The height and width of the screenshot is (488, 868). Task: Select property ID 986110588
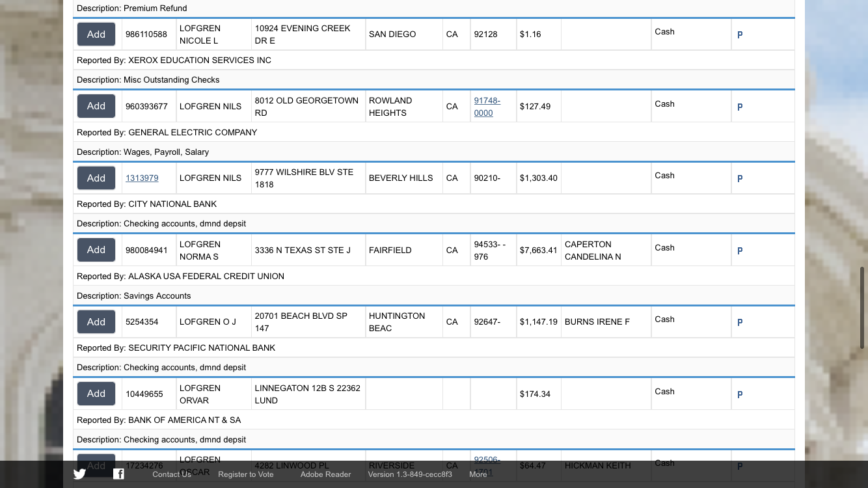146,34
